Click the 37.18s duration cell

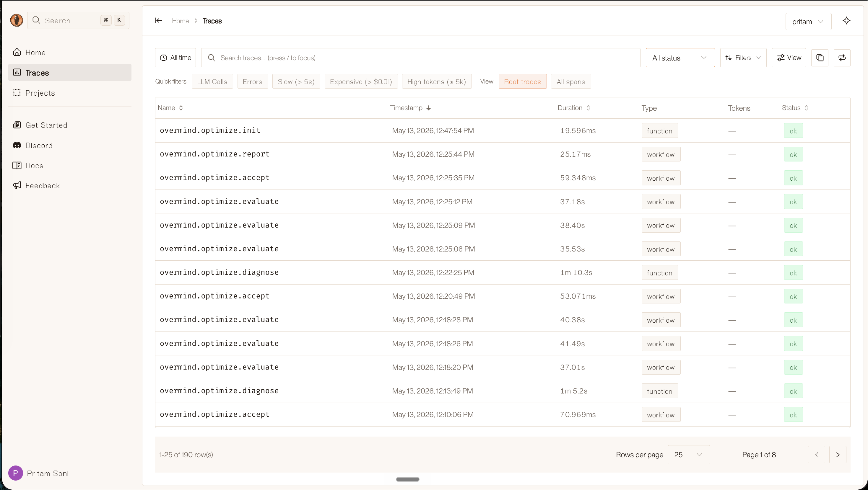tap(573, 202)
